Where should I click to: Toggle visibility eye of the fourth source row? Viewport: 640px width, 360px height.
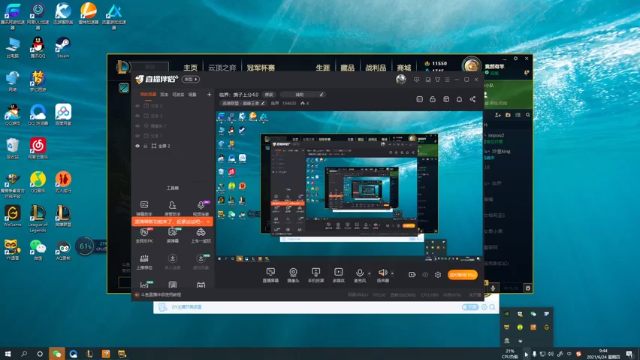pyautogui.click(x=138, y=136)
